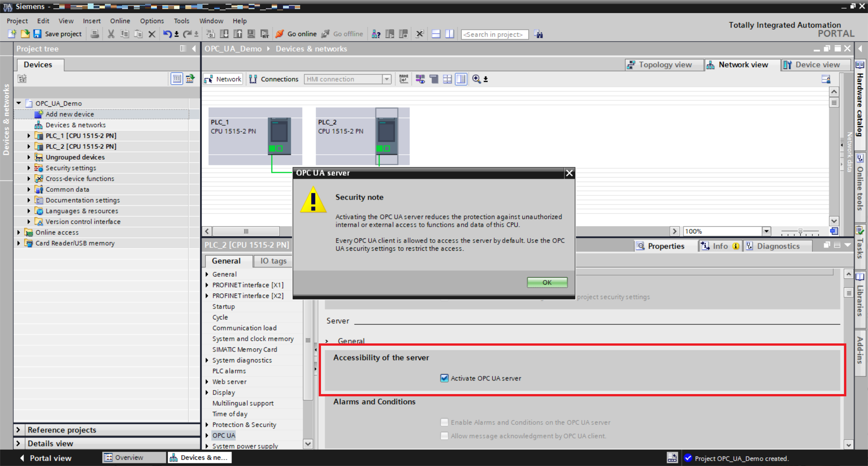868x466 pixels.
Task: Toggle Enable Alarms and Conditions checkbox
Action: 444,423
